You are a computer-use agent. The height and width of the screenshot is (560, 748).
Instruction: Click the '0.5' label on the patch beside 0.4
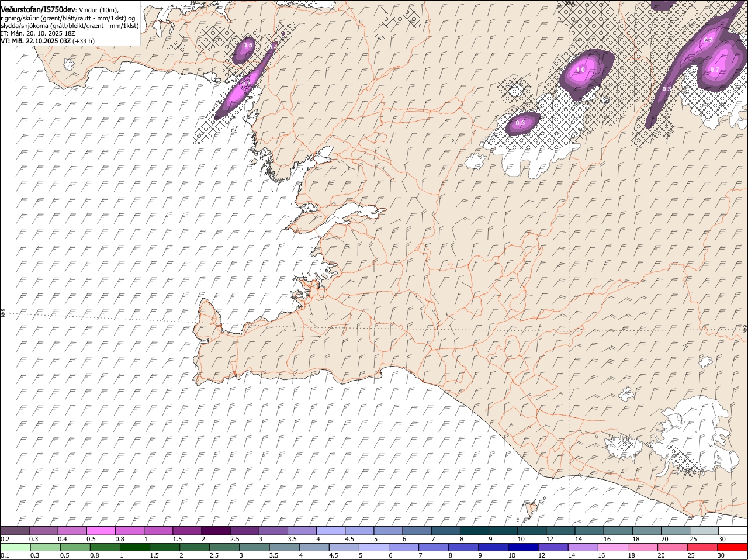pos(248,46)
